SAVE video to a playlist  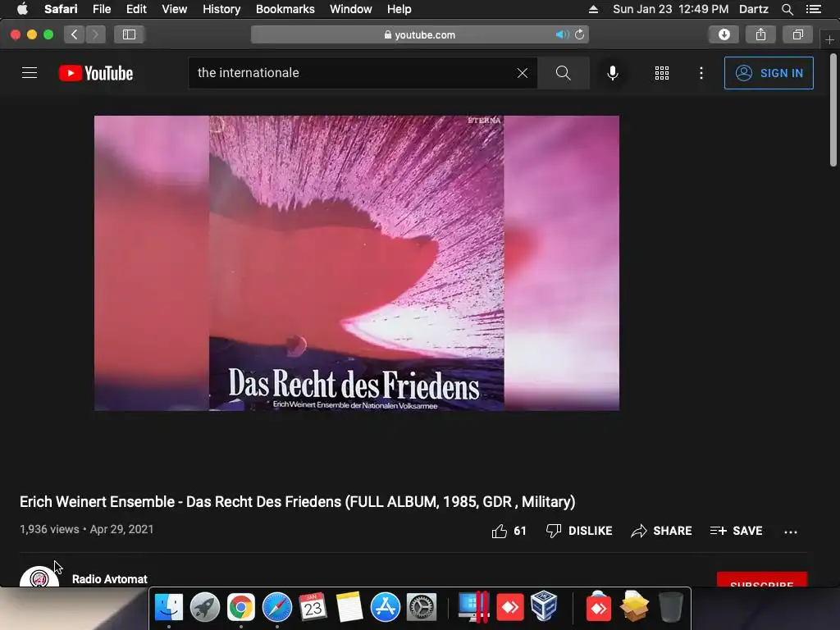[x=736, y=531]
